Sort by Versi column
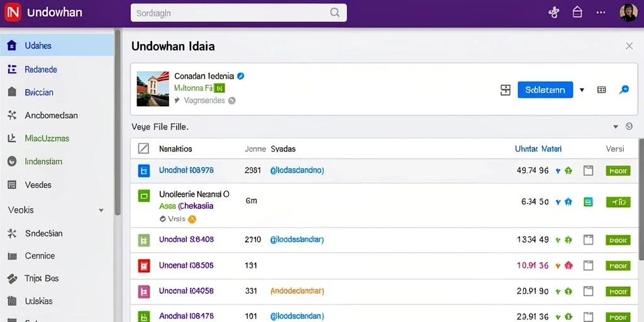644x322 pixels. pyautogui.click(x=615, y=149)
